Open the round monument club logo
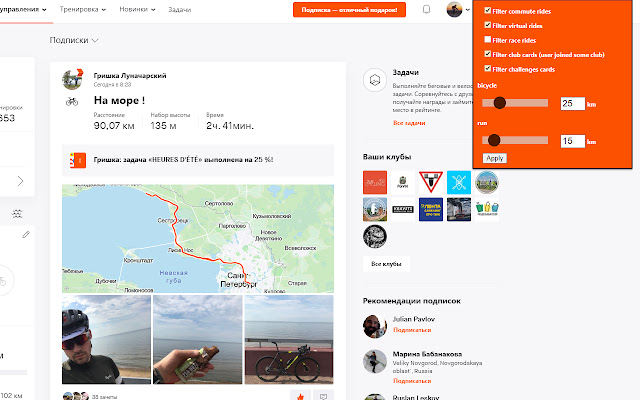The height and width of the screenshot is (400, 640). [x=375, y=209]
